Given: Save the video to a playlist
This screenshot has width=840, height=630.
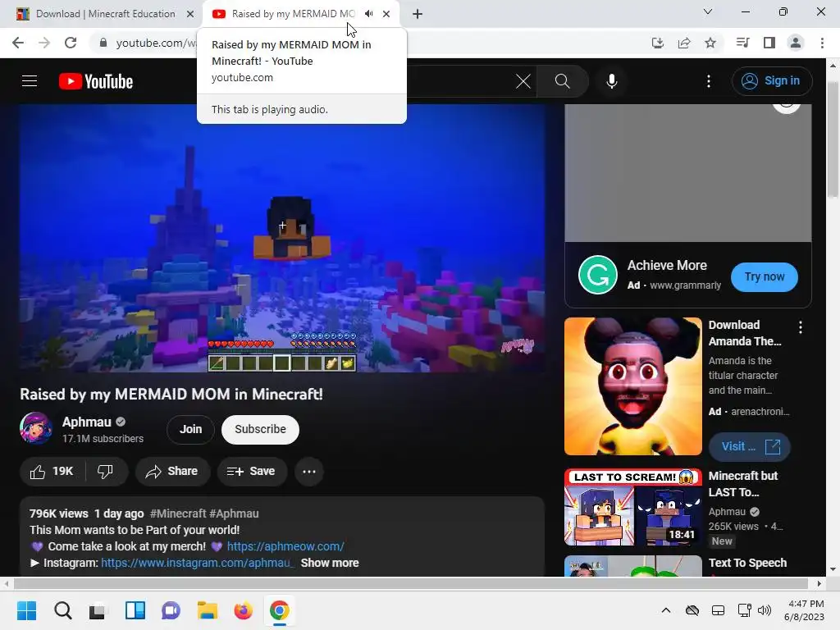Looking at the screenshot, I should (251, 472).
